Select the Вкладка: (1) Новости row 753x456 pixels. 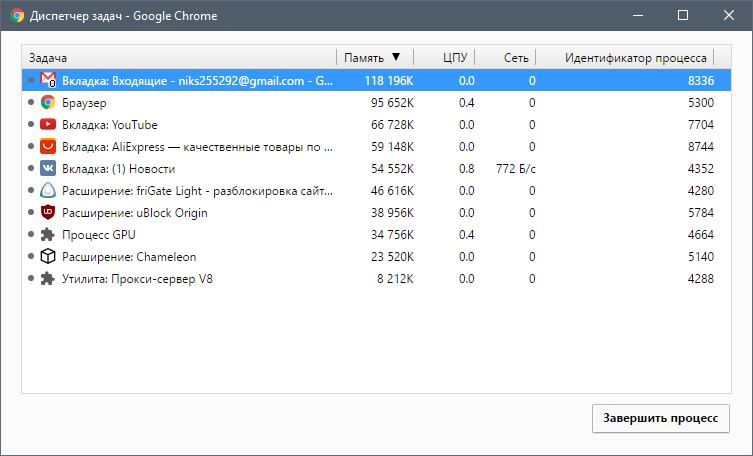point(376,168)
